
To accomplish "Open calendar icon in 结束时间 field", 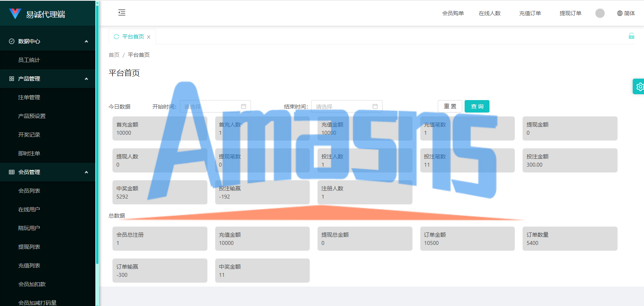I will click(x=375, y=106).
